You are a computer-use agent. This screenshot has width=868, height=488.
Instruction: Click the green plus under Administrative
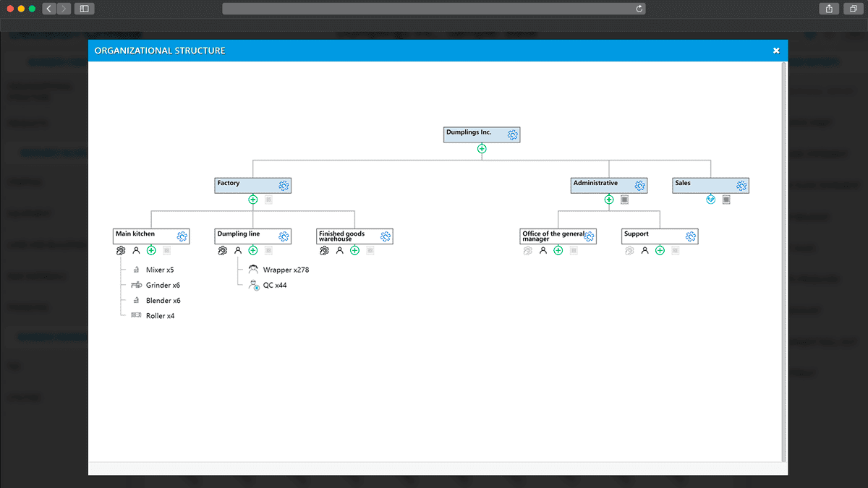click(608, 200)
